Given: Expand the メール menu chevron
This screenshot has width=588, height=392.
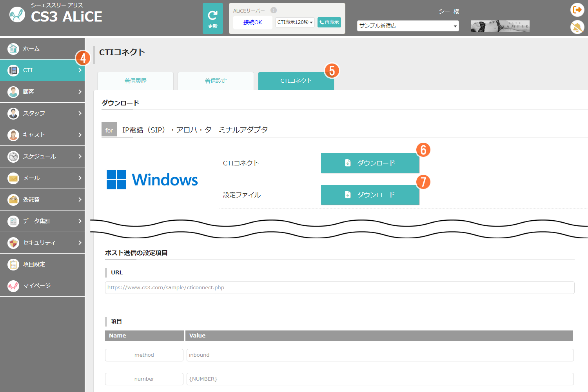Looking at the screenshot, I should click(x=80, y=178).
